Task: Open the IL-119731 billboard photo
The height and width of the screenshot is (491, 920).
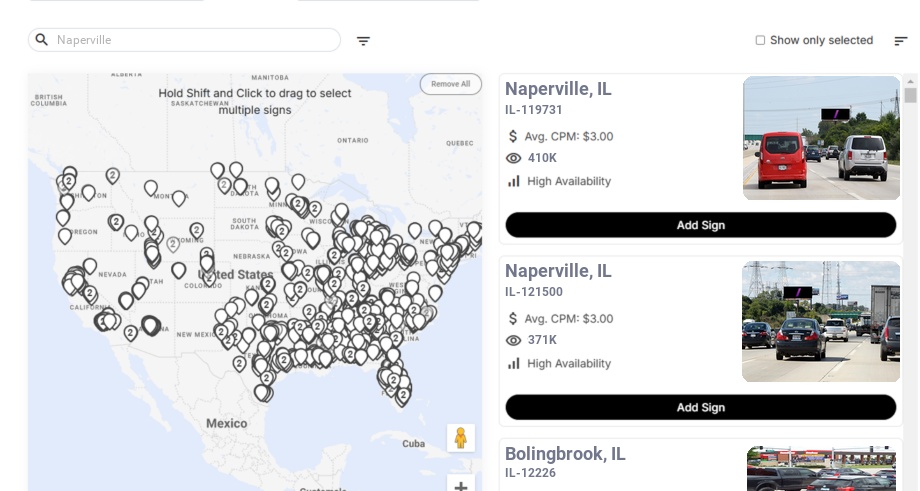Action: (x=821, y=138)
